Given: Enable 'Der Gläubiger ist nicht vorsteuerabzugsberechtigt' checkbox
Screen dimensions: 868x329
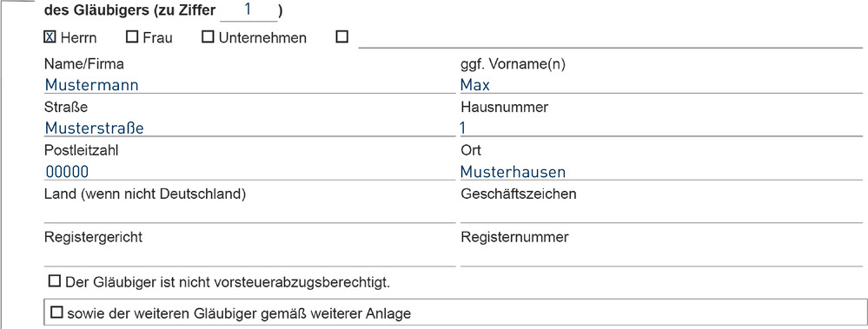Looking at the screenshot, I should pos(54,282).
